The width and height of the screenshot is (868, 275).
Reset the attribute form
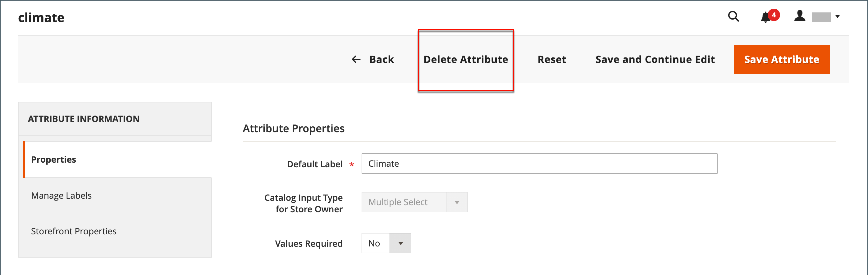(552, 60)
